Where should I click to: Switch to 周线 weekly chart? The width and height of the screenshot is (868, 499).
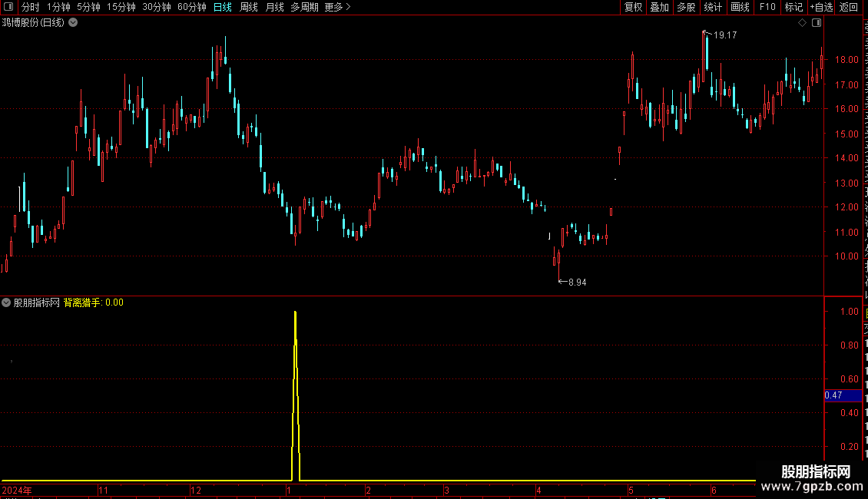[249, 7]
